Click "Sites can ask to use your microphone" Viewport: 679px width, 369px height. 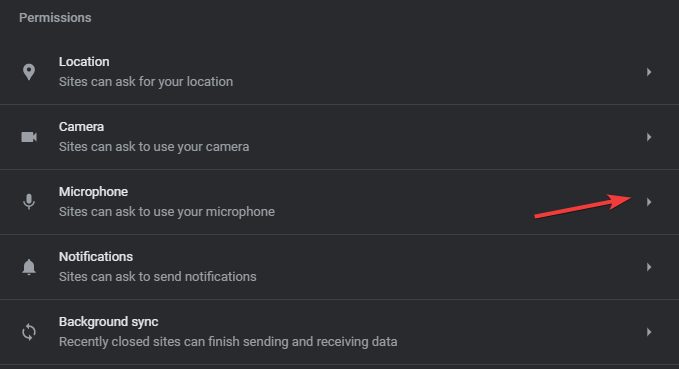[x=167, y=211]
